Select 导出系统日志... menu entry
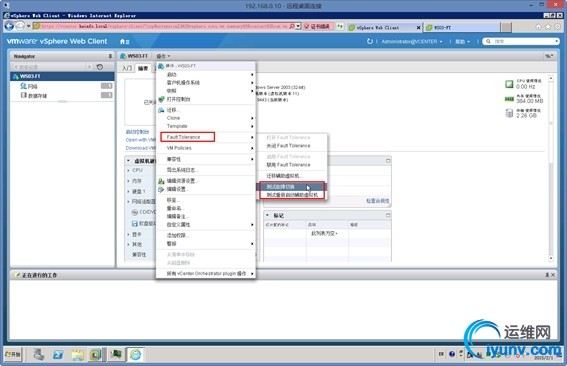 pyautogui.click(x=206, y=170)
